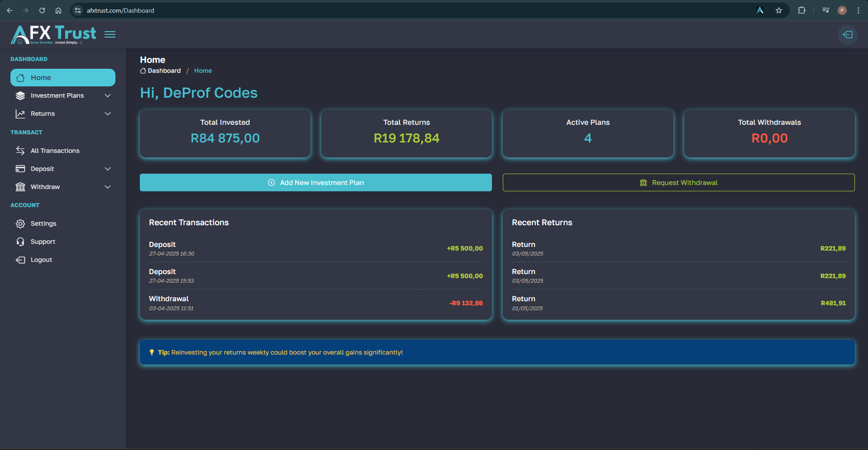Open All Transactions page

click(x=55, y=151)
